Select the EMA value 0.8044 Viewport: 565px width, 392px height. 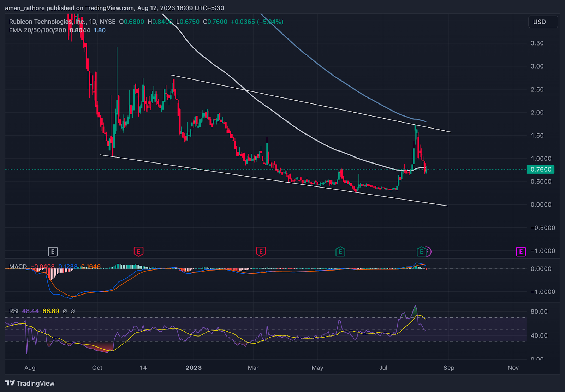pyautogui.click(x=80, y=30)
